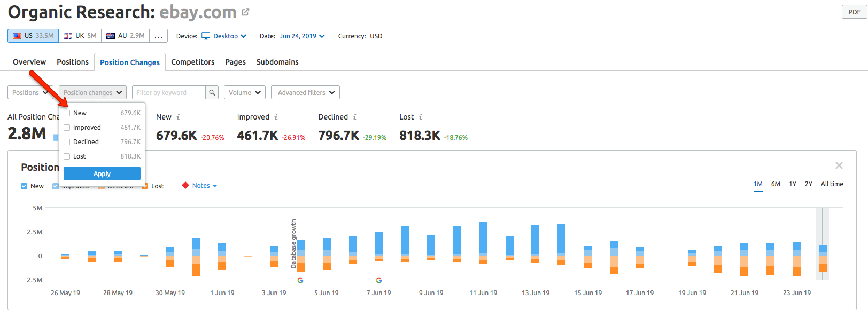The image size is (868, 316).
Task: Click the Declined total 796.7K
Action: pos(339,136)
